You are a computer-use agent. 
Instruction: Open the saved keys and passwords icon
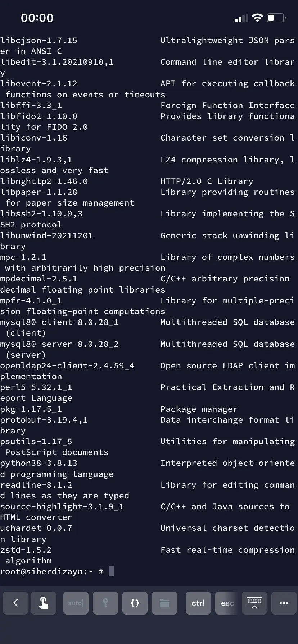coord(105,603)
